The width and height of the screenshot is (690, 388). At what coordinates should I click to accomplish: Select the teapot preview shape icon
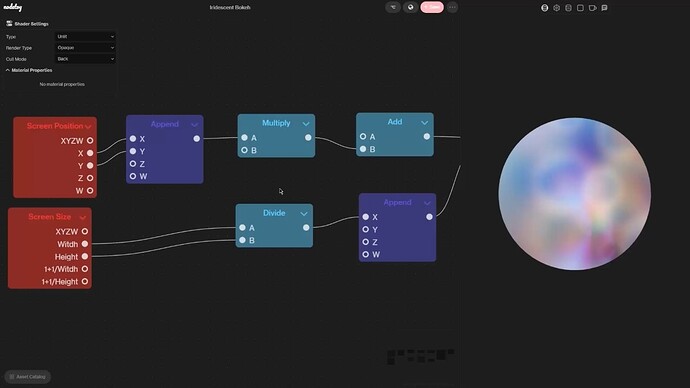point(592,7)
